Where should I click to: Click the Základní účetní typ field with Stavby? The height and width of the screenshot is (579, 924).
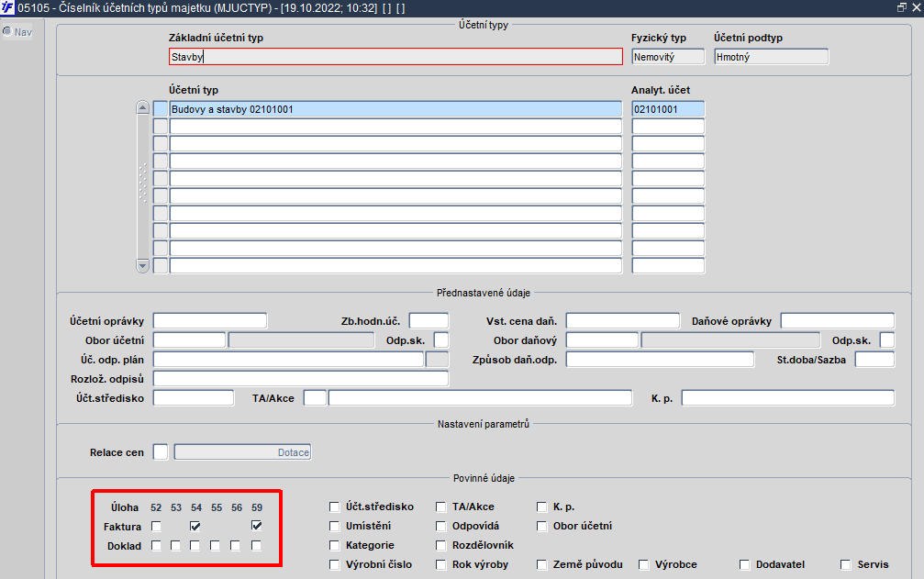pos(395,57)
